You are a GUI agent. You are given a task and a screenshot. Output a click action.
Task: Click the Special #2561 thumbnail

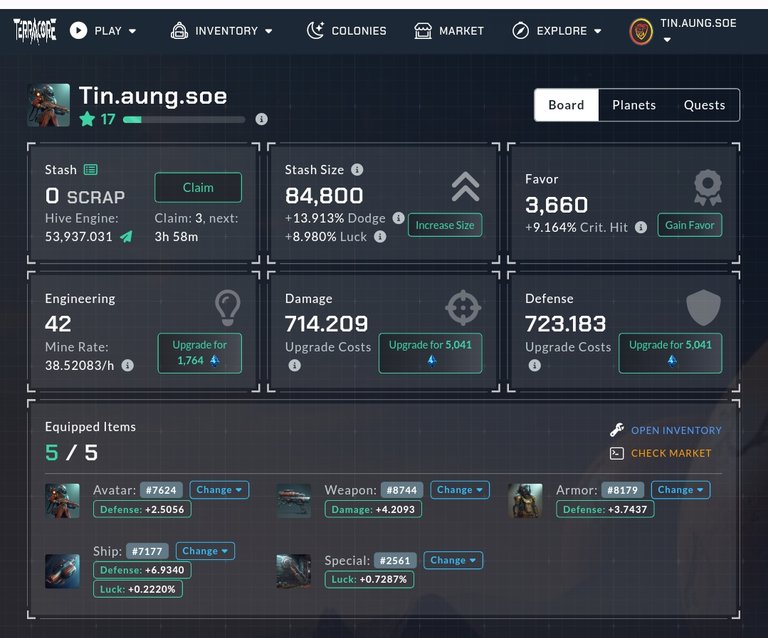point(293,571)
